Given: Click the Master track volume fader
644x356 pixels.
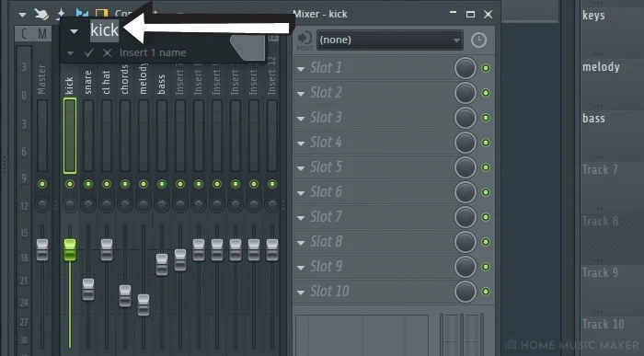Looking at the screenshot, I should point(42,249).
